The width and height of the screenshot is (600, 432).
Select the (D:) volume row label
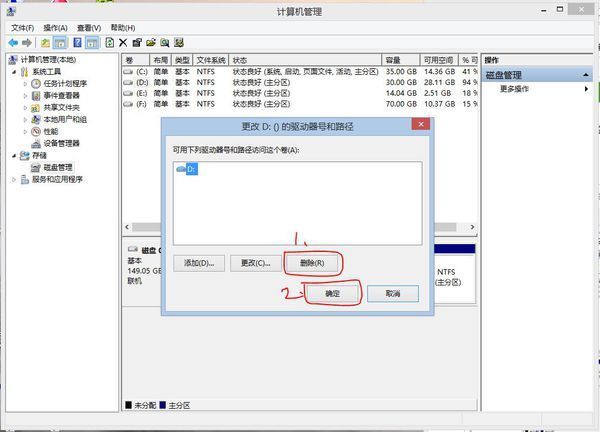pos(142,83)
